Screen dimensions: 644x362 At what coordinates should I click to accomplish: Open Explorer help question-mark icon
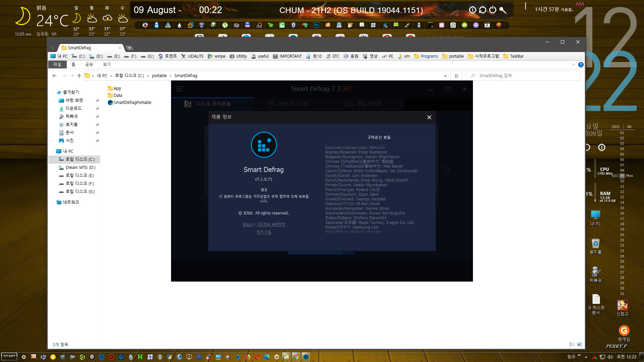click(581, 65)
